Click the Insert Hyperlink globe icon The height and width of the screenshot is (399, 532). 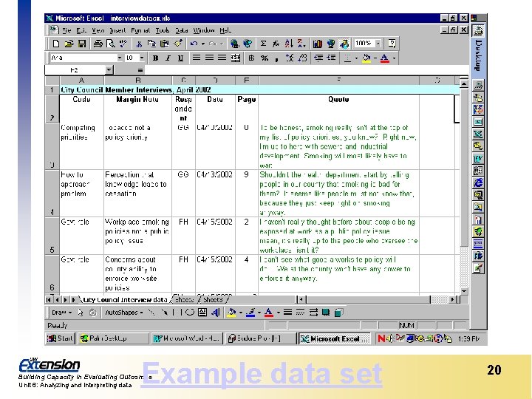[x=234, y=44]
